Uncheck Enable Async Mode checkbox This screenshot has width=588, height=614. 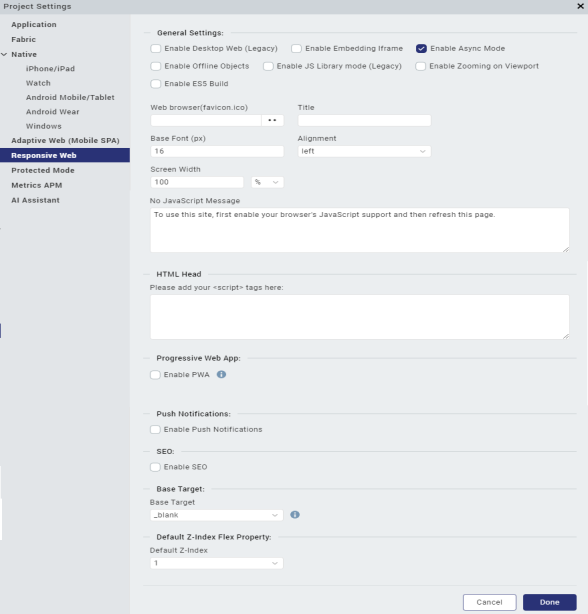click(421, 49)
